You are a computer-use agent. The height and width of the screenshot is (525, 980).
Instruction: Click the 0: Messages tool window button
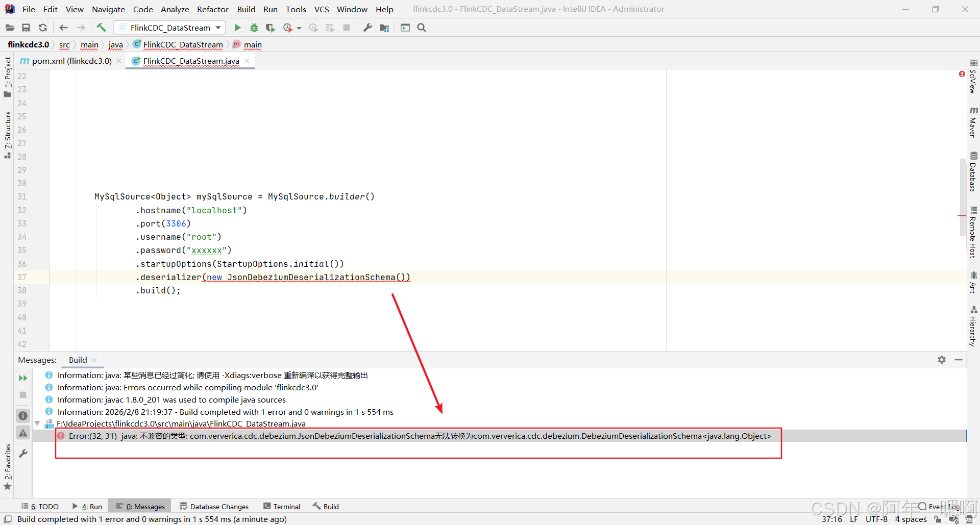click(x=140, y=506)
